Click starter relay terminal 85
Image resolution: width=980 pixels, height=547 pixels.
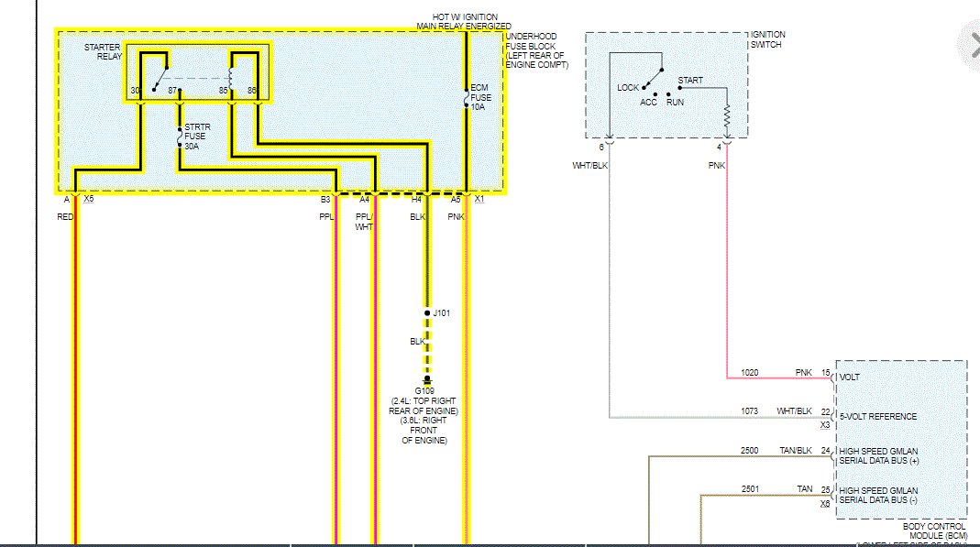pos(223,91)
